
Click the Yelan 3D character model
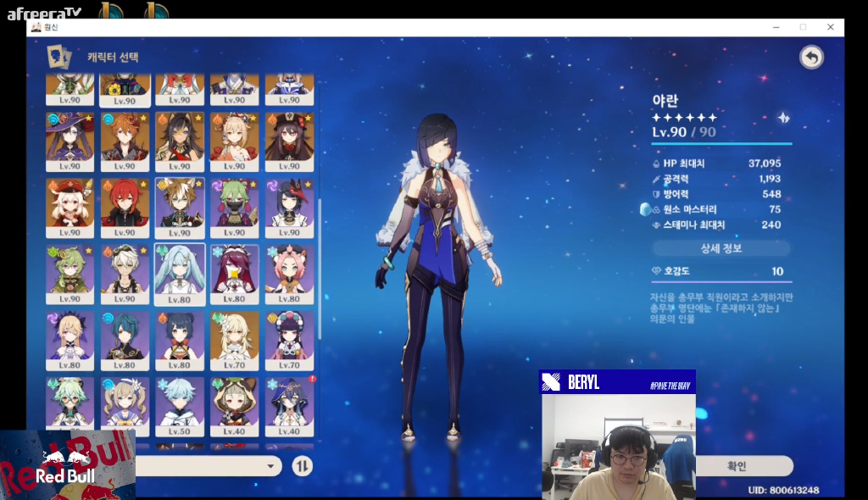[437, 277]
